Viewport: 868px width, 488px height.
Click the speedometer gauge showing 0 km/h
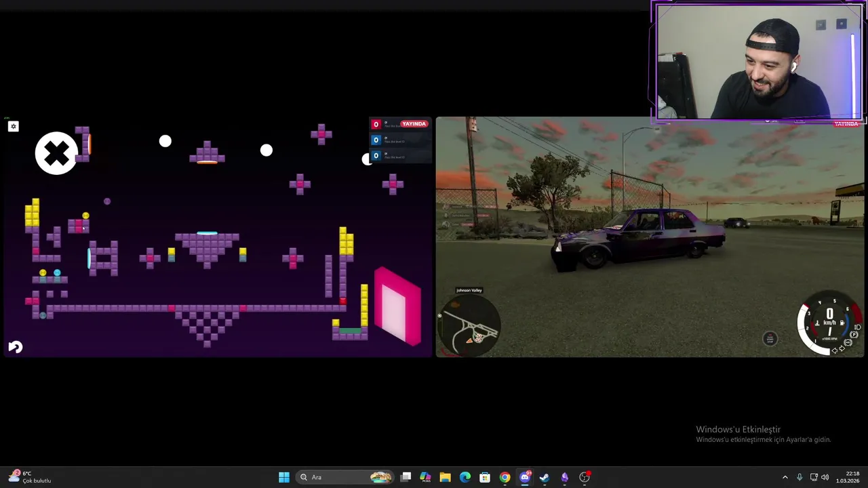pyautogui.click(x=829, y=323)
